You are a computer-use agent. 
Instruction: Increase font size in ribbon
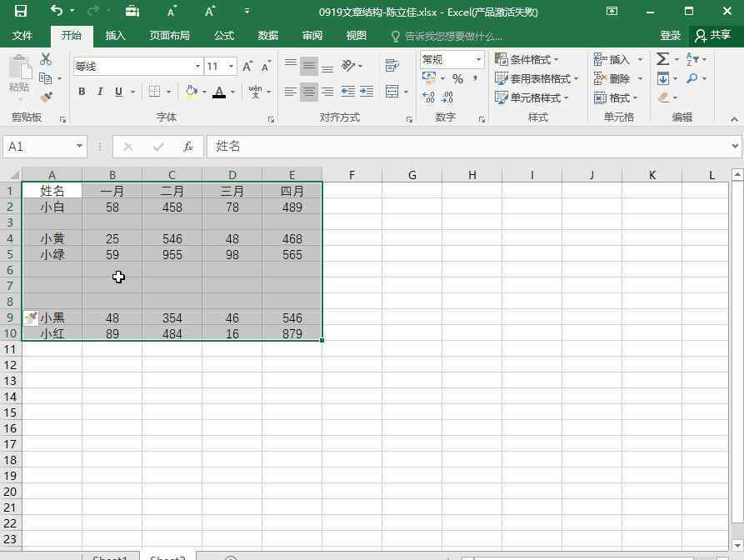[247, 67]
